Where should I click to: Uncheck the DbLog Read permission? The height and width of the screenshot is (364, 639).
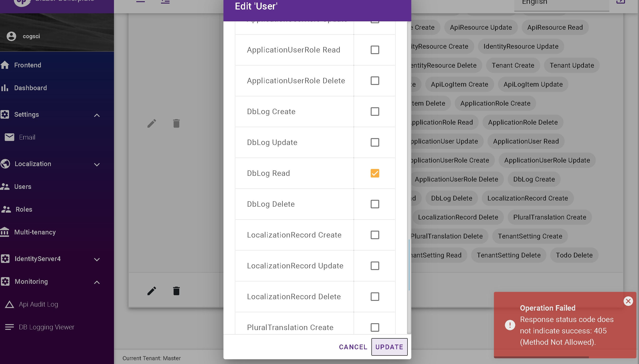(374, 173)
